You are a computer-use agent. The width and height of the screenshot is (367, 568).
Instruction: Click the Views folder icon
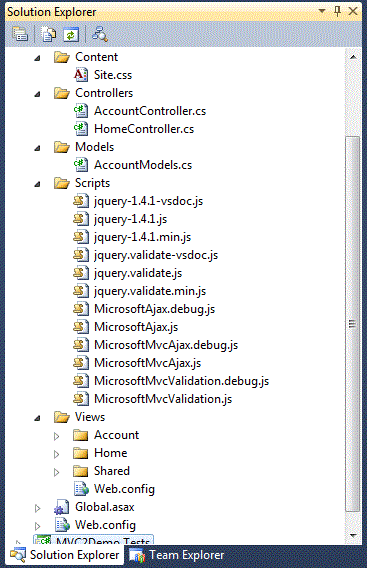[x=62, y=417]
